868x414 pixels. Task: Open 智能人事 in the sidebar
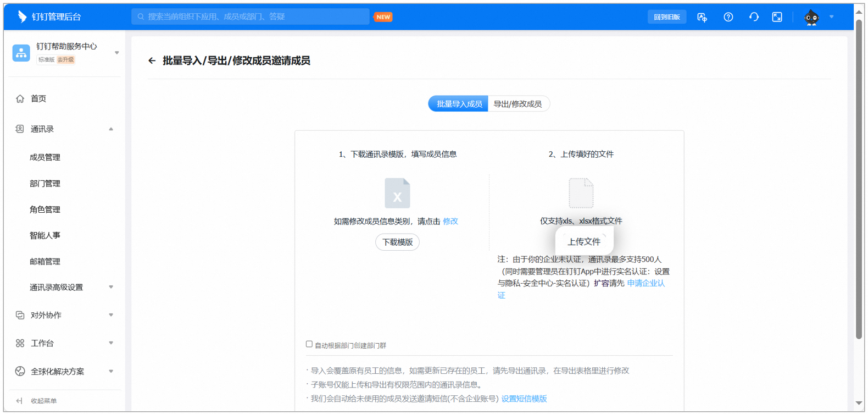pyautogui.click(x=45, y=235)
